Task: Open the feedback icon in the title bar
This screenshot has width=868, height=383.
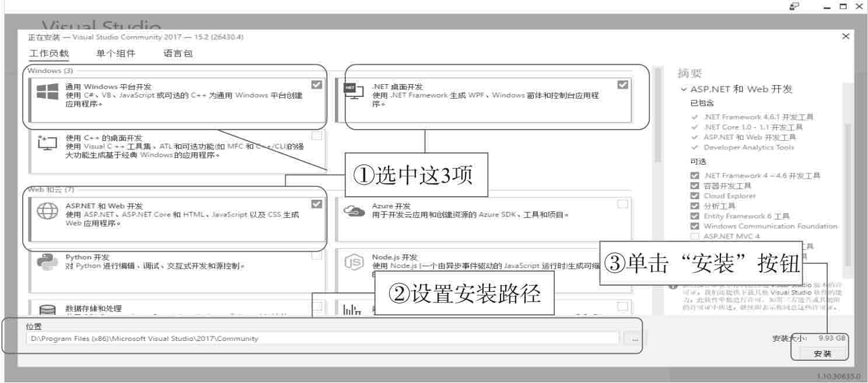Action: [793, 6]
